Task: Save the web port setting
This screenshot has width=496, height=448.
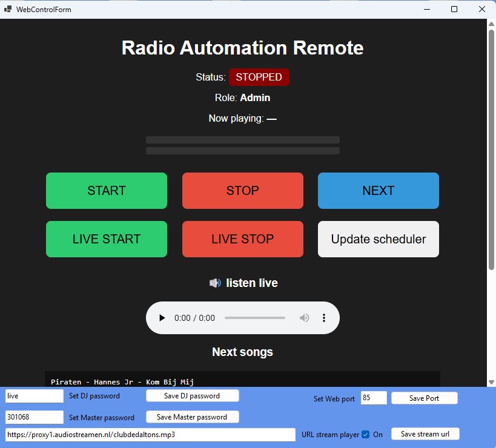Action: (424, 398)
